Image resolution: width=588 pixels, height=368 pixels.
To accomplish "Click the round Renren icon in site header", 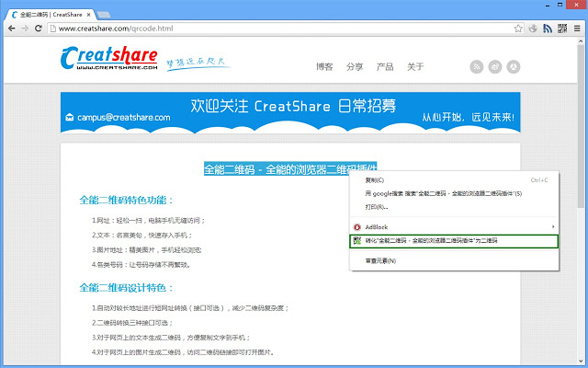I will click(x=514, y=67).
